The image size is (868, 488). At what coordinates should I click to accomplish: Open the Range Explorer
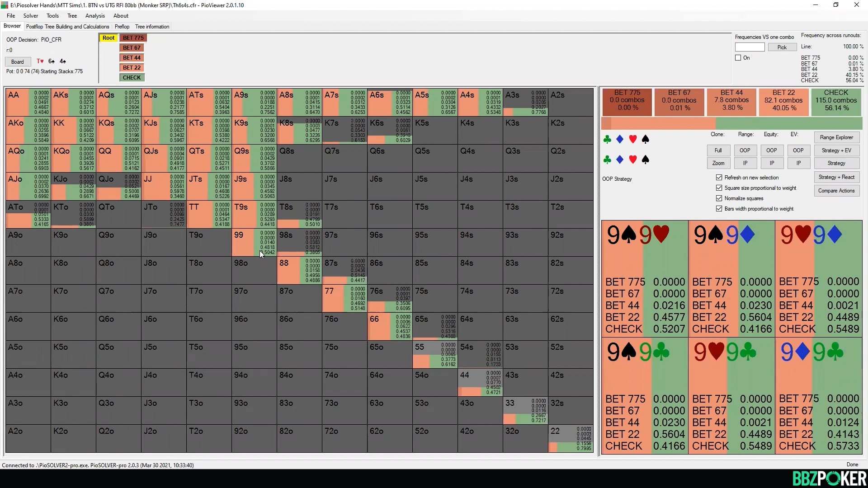coord(836,137)
